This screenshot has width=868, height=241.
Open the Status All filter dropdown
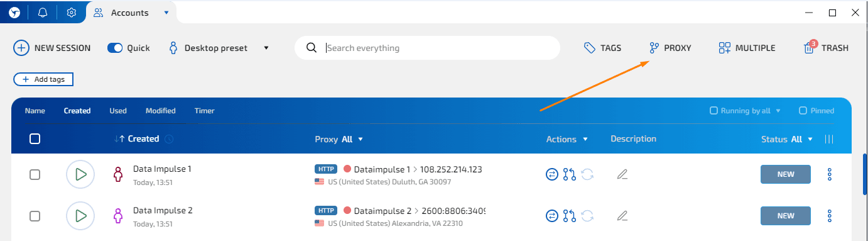tap(787, 139)
